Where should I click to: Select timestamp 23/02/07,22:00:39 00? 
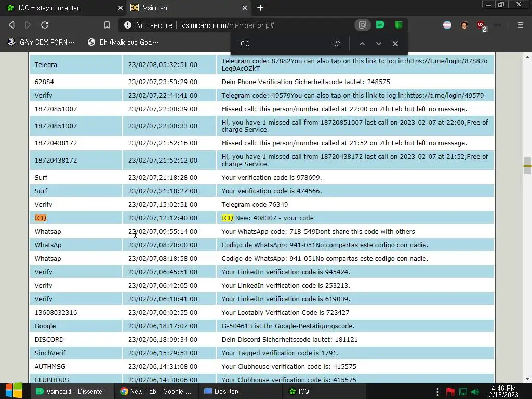click(x=163, y=109)
